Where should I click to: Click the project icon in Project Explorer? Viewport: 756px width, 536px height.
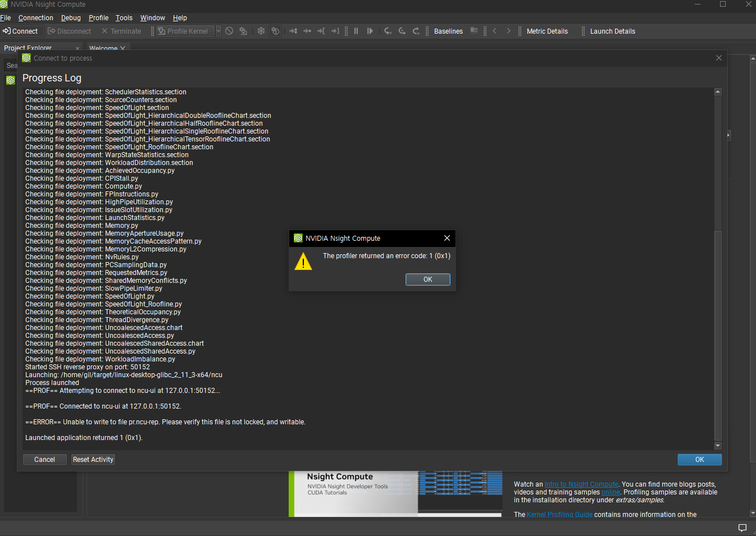(11, 81)
